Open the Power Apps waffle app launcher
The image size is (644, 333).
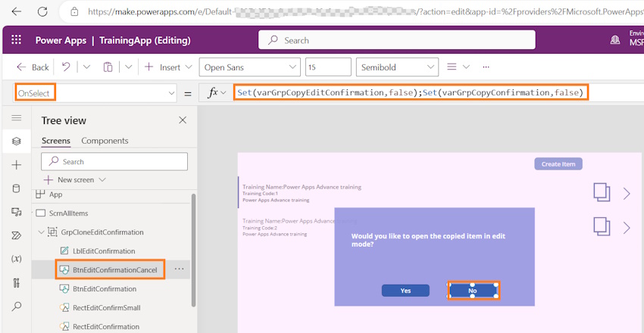click(x=17, y=40)
